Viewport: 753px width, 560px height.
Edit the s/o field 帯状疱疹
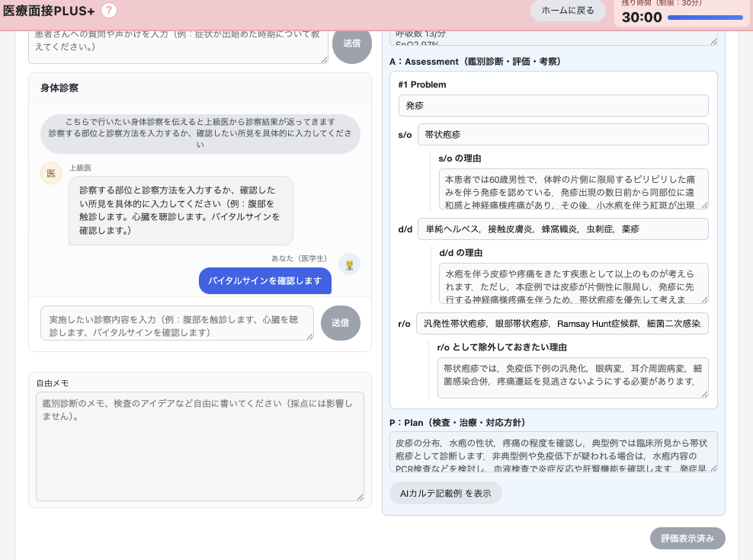coord(562,135)
